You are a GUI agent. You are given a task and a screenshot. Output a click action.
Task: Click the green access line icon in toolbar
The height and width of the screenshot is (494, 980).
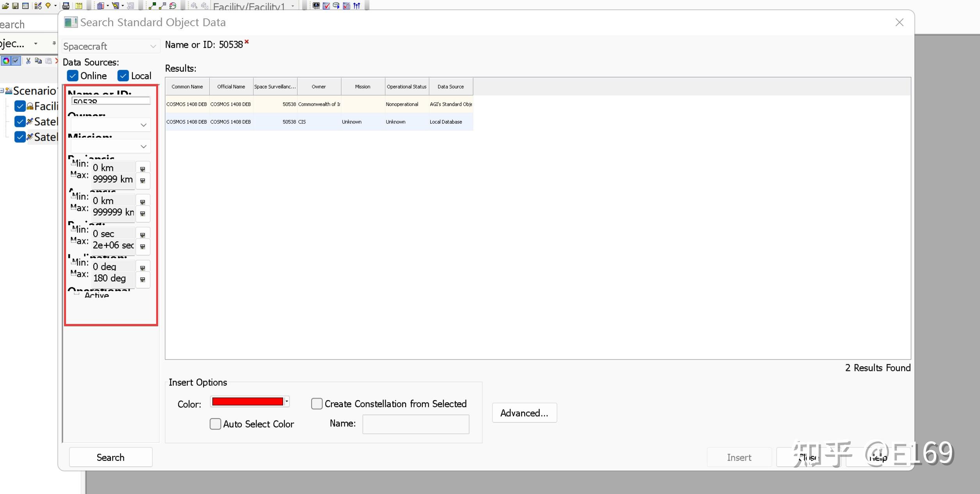(152, 5)
